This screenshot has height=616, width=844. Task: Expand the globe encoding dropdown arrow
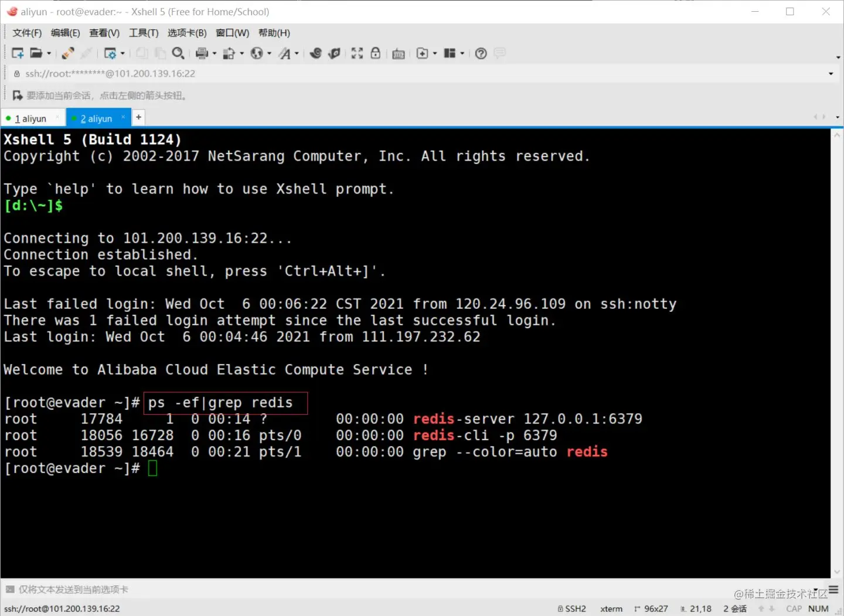pyautogui.click(x=270, y=54)
